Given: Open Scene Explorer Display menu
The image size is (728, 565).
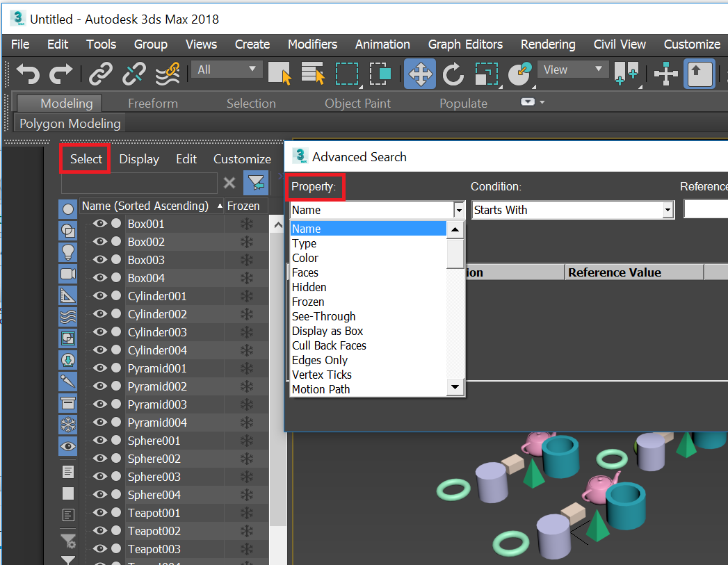Looking at the screenshot, I should pyautogui.click(x=139, y=159).
